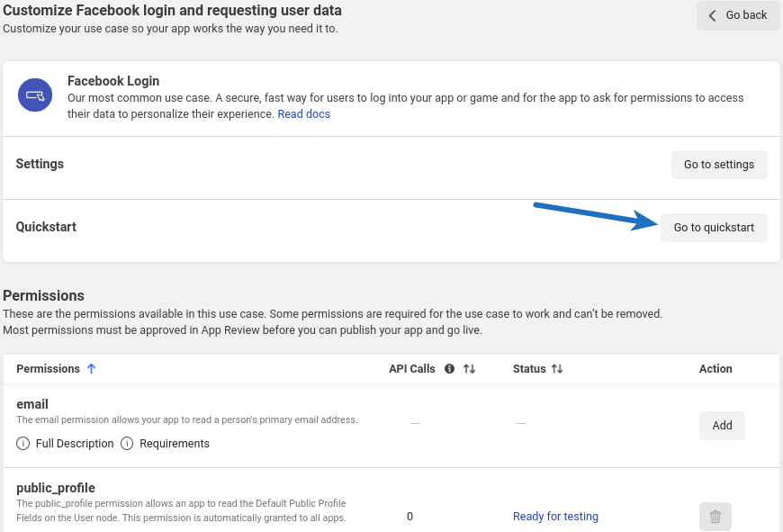Screen dimensions: 783x532
Task: Click the API Calls info icon
Action: click(449, 369)
